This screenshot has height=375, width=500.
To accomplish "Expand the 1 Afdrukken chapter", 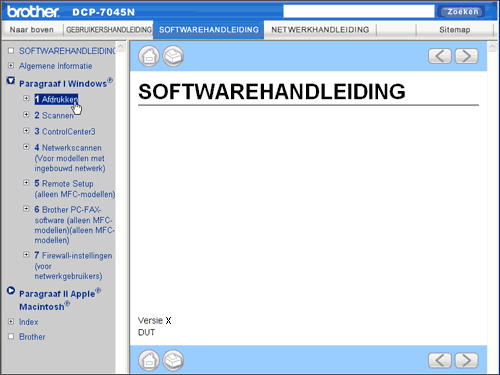I will coord(26,98).
